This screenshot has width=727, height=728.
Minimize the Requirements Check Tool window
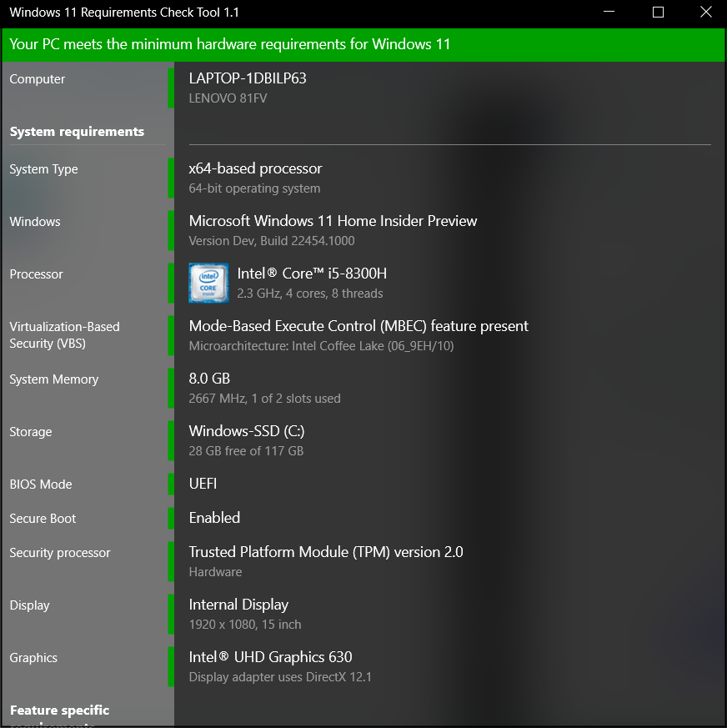point(609,12)
